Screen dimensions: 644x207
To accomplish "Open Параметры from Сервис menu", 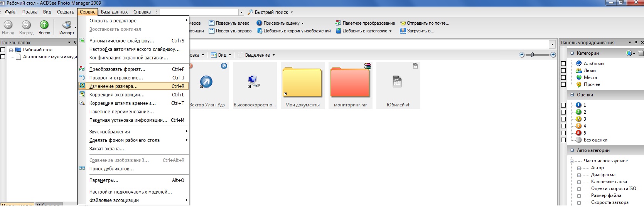I will [133, 180].
